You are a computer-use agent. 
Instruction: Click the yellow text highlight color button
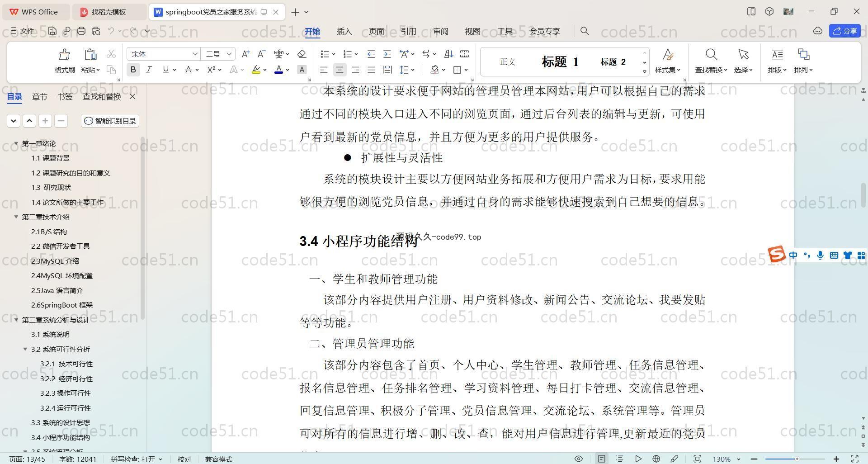tap(256, 70)
